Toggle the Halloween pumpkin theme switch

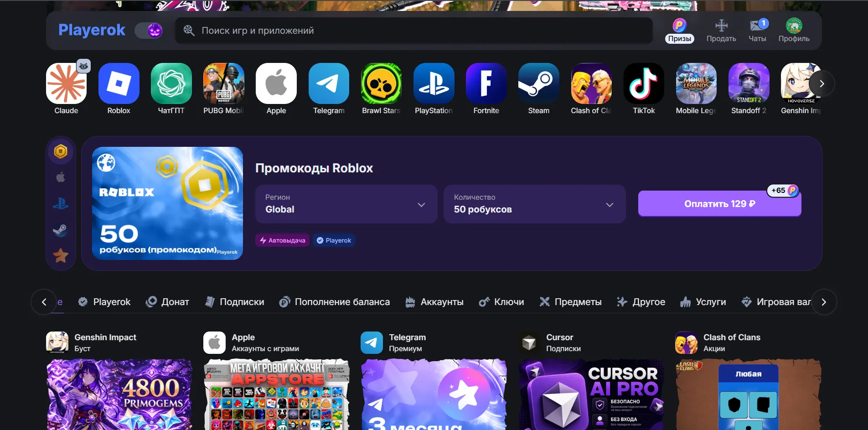click(x=149, y=31)
